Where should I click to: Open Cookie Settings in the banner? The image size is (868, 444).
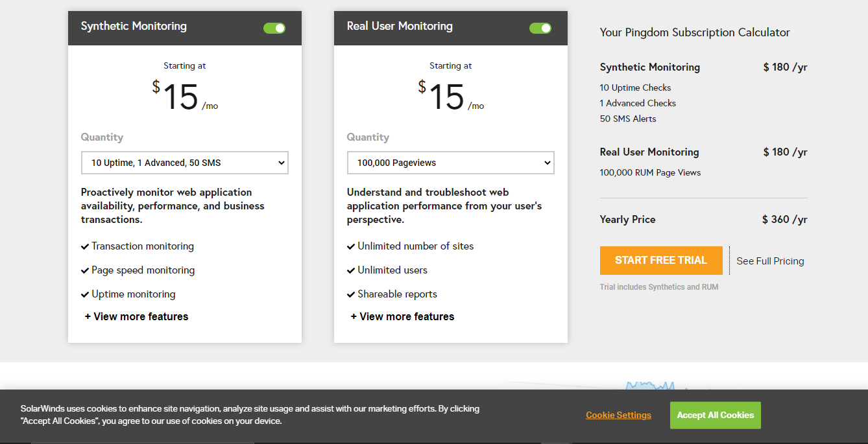click(618, 415)
